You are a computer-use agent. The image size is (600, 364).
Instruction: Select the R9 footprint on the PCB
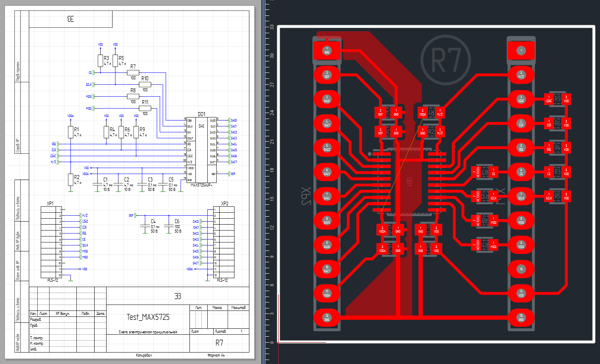coord(557,99)
